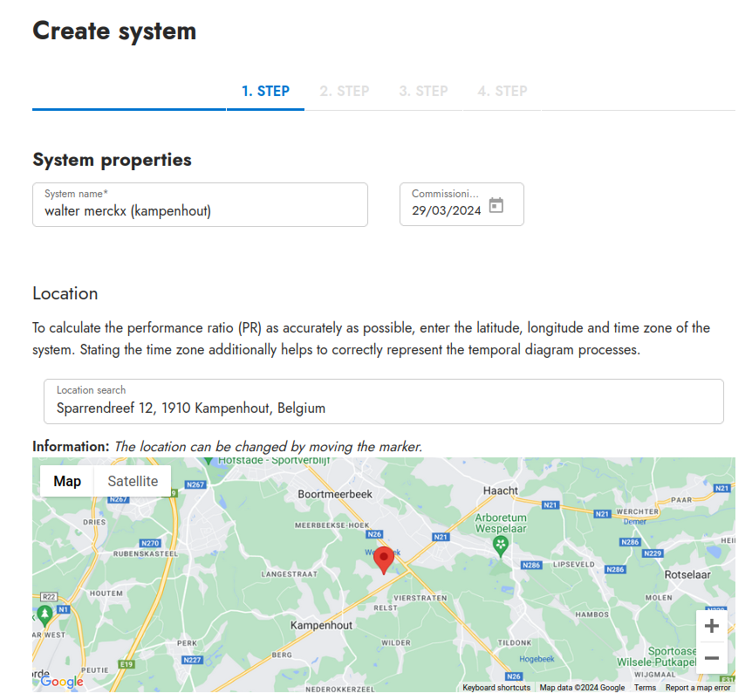Click the Google logo on the map

(x=62, y=682)
